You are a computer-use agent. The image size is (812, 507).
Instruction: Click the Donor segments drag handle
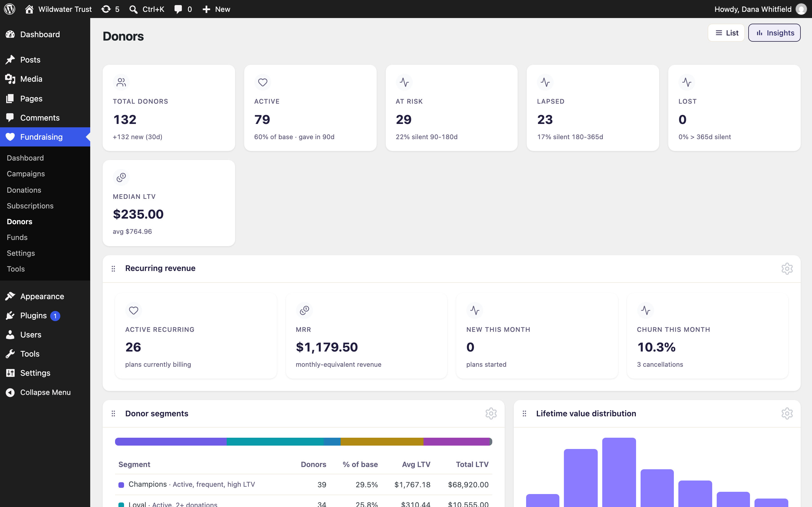point(113,413)
